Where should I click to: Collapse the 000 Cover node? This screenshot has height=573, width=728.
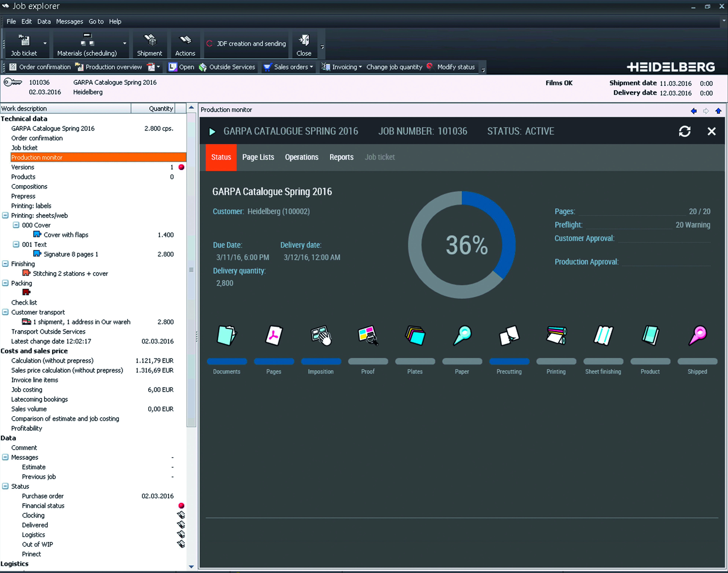click(16, 225)
